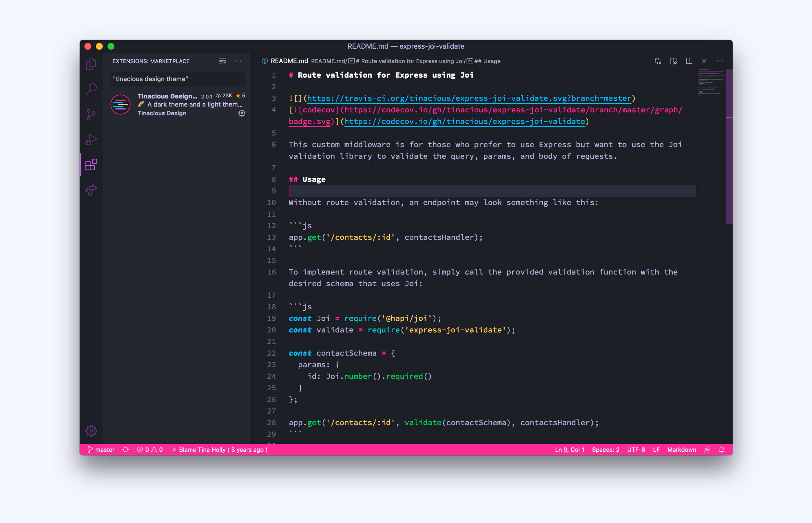Open the notifications bell
This screenshot has height=523, width=812.
[x=722, y=450]
